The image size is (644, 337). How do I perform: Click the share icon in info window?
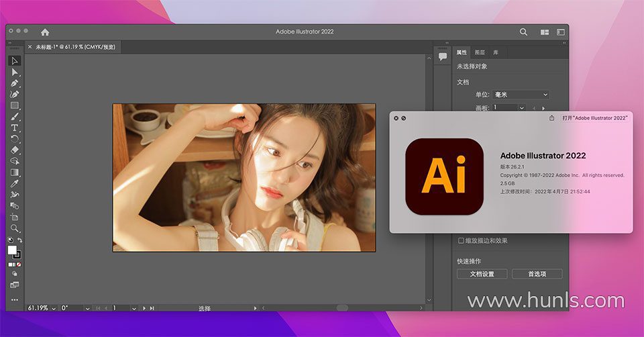(551, 118)
